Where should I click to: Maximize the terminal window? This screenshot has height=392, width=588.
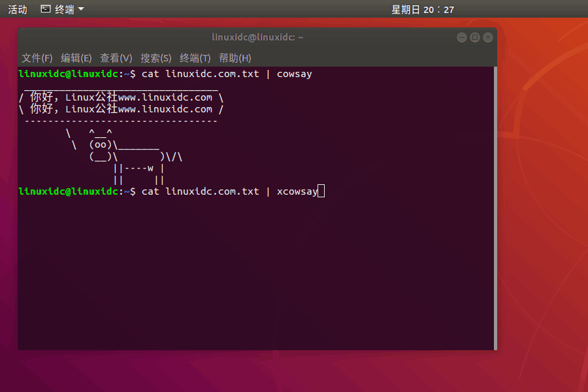click(475, 37)
